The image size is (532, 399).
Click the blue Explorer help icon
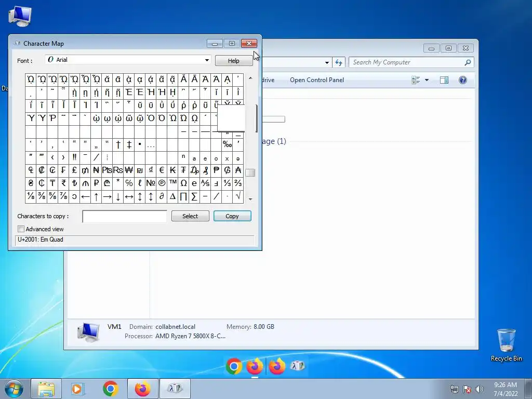click(463, 80)
